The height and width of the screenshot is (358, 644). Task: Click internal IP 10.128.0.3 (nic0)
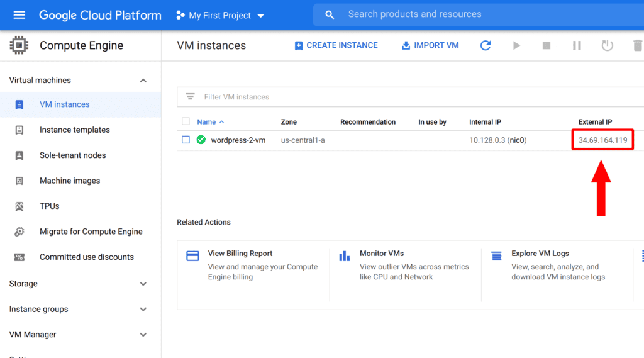(x=498, y=140)
